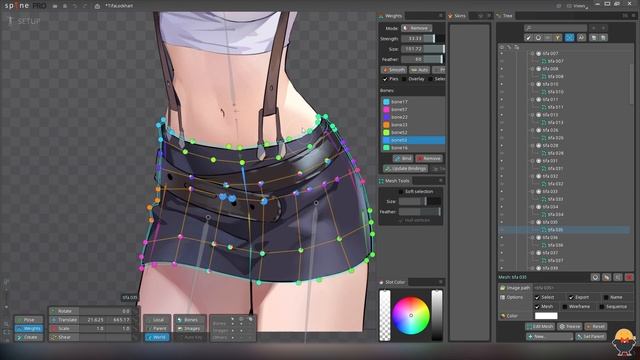Collapse the sfa 026 slot node
640x360 pixels.
pos(532,130)
